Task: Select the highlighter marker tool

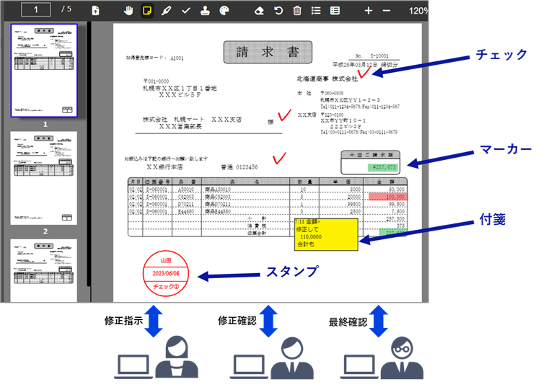Action: pyautogui.click(x=167, y=11)
